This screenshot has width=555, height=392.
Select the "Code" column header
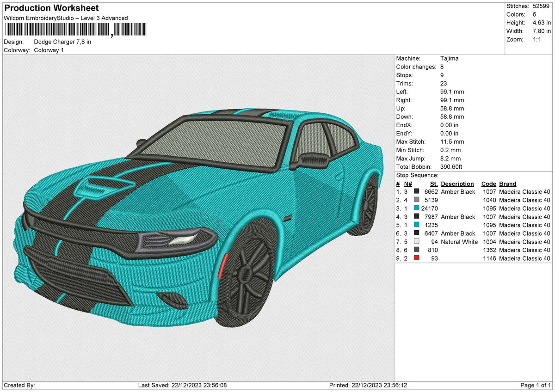tap(488, 184)
